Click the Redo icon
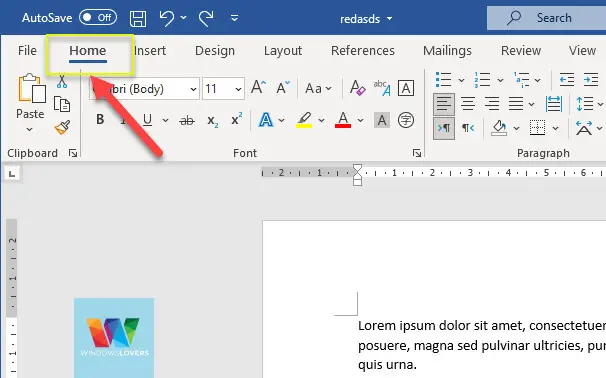 click(206, 18)
